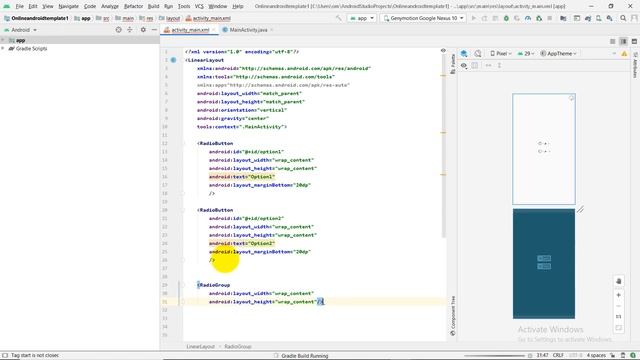Open the app run configuration dropdown
This screenshot has width=640, height=360.
(x=362, y=18)
